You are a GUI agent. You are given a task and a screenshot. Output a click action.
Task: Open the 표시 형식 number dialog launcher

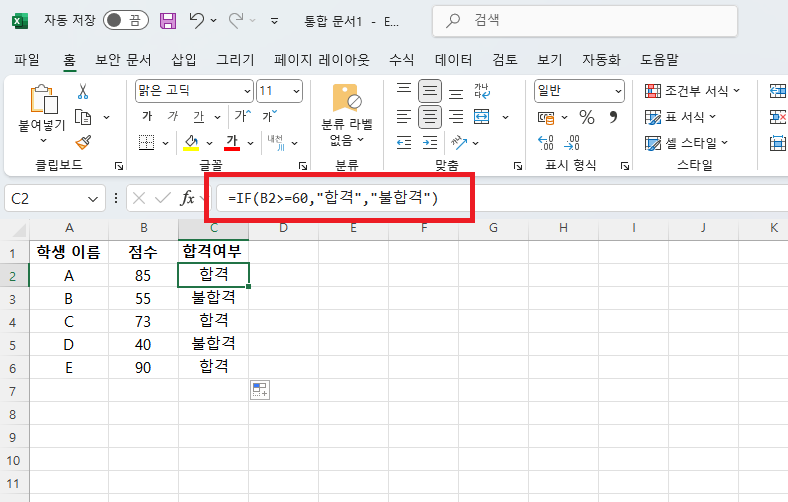625,166
